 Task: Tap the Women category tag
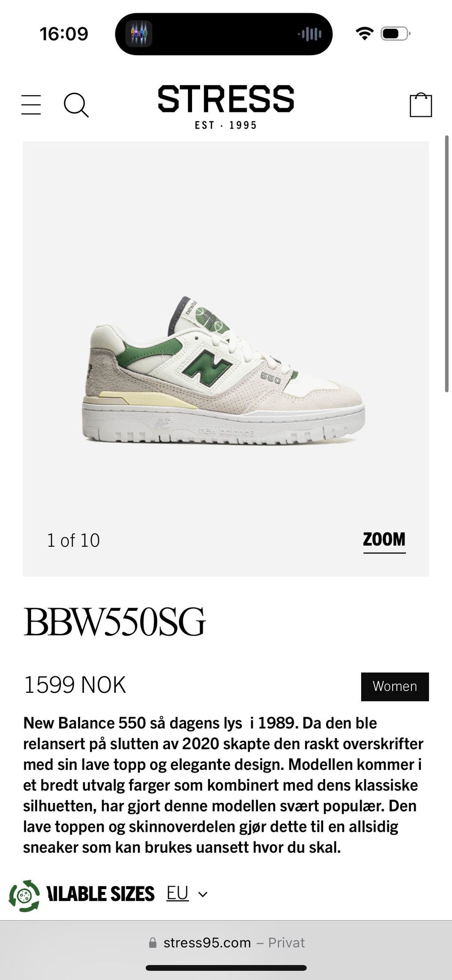click(x=395, y=687)
